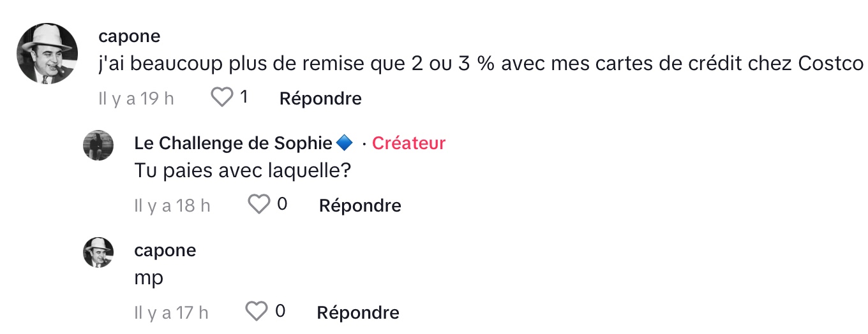Select the "mp" reply text

click(149, 279)
